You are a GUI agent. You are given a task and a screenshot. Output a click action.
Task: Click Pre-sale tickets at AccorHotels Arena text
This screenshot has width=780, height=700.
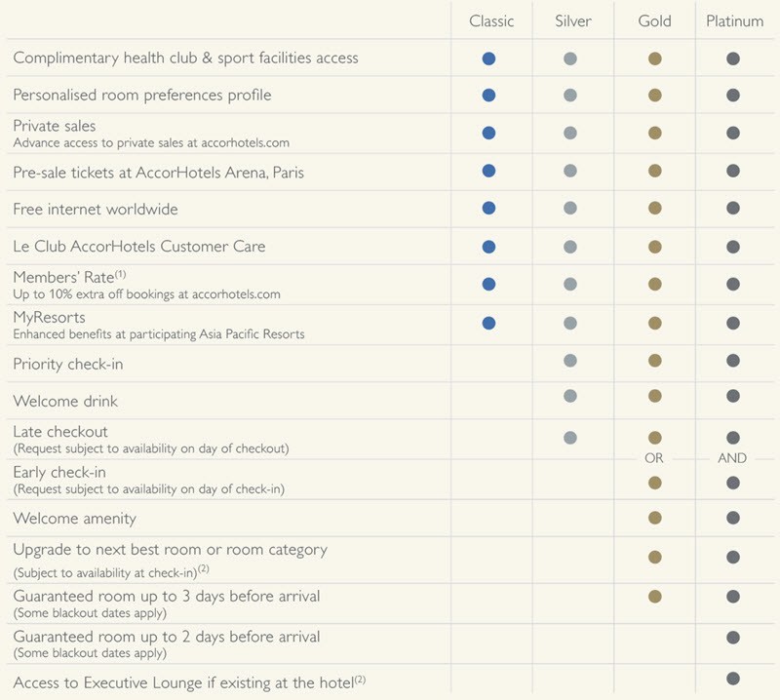(x=158, y=173)
